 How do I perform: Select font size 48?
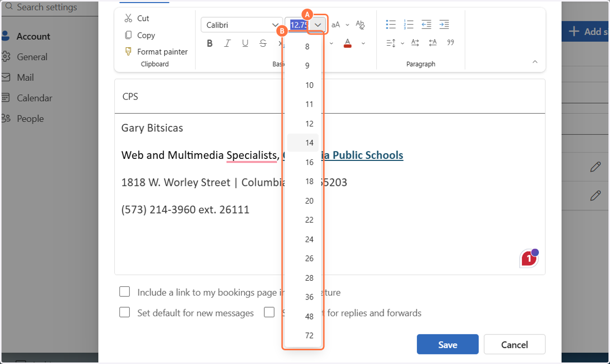tap(303, 317)
